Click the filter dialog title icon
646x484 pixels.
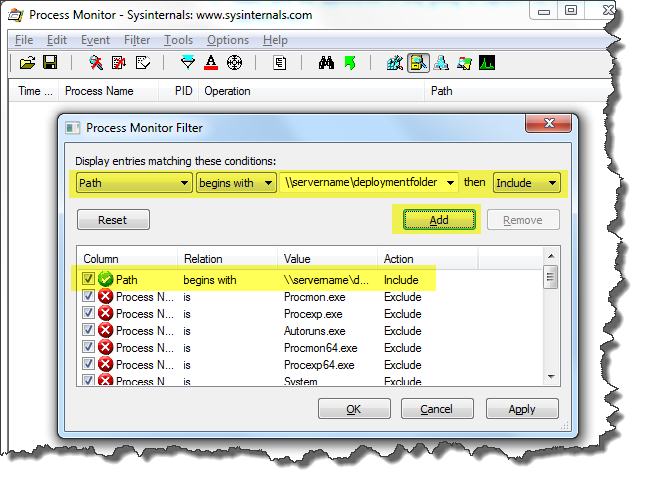point(73,128)
